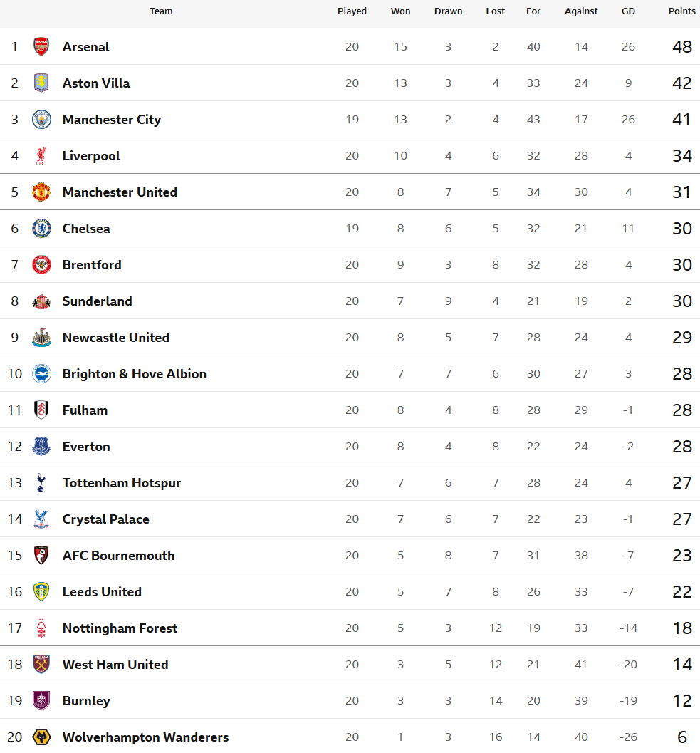Click the Manchester City crest icon
The image size is (700, 753).
click(41, 120)
